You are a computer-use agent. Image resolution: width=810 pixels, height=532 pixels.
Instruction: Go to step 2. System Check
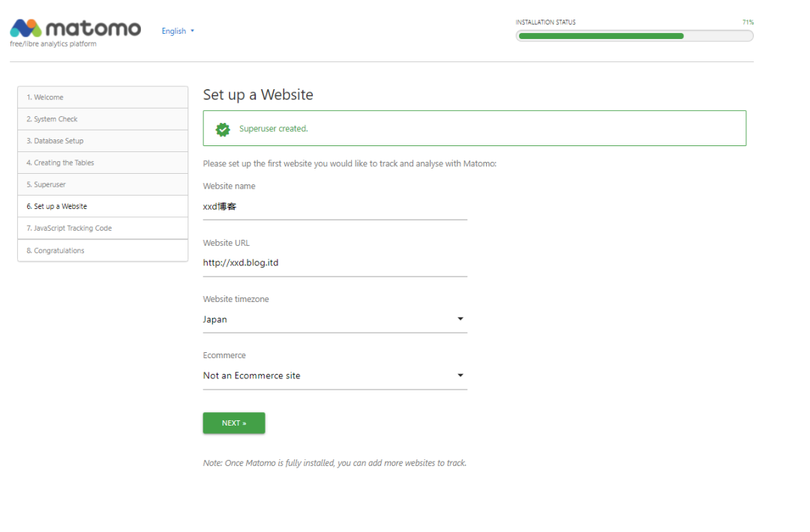(103, 119)
